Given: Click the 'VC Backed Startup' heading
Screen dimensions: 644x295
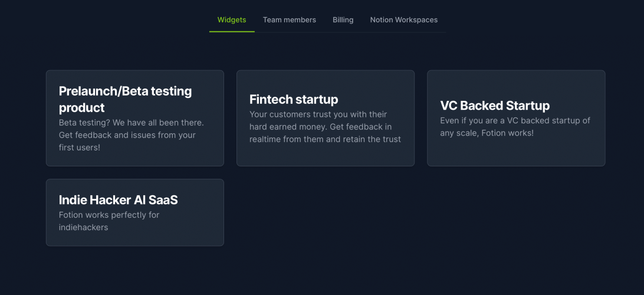Looking at the screenshot, I should [x=495, y=106].
